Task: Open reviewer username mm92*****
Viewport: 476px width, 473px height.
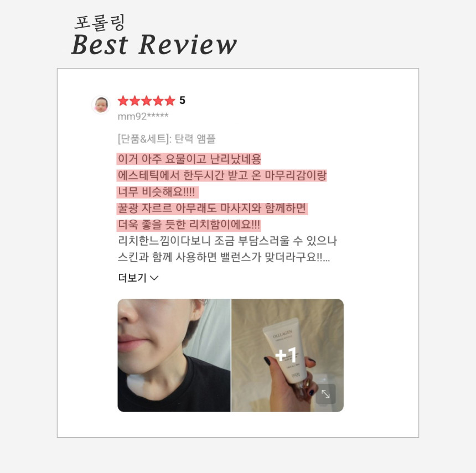Action: coord(143,116)
